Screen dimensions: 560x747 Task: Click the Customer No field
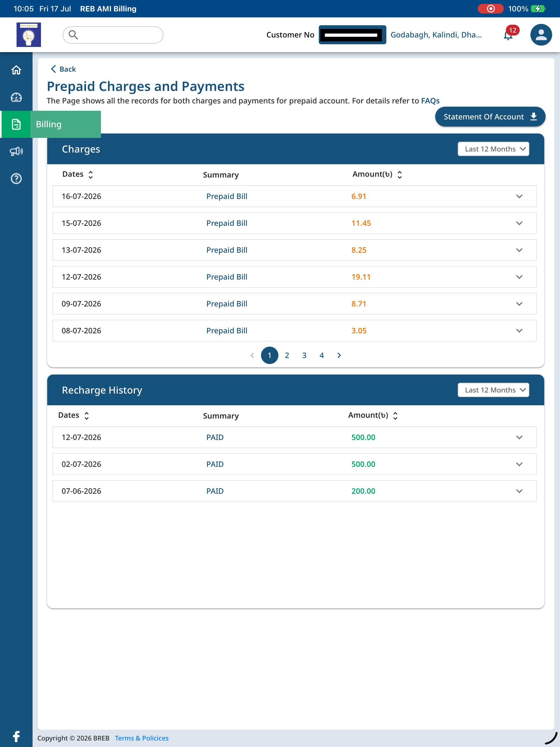click(x=352, y=35)
